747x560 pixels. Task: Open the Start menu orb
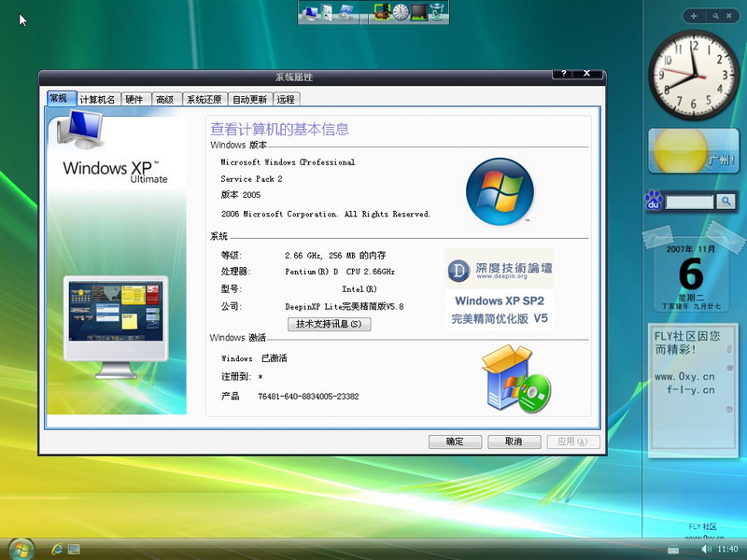pos(21,549)
